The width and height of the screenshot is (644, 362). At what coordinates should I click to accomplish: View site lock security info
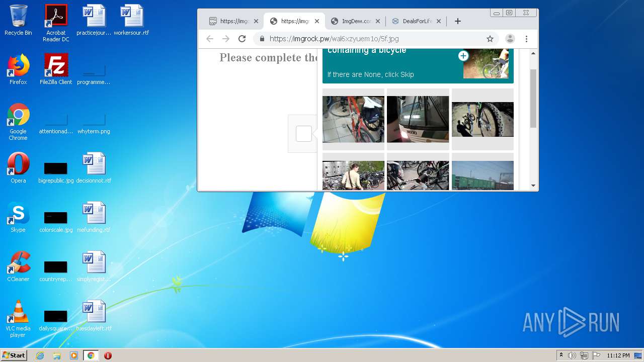tap(262, 39)
